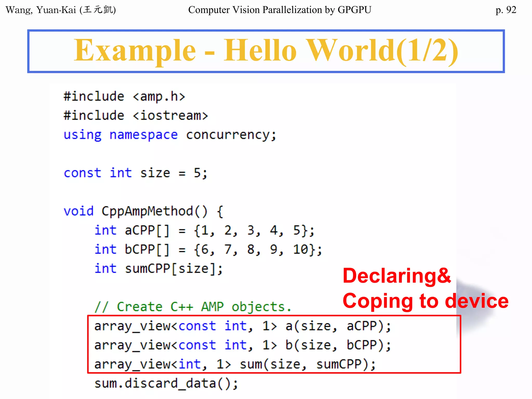Click the line 'sum.discard_data();'
532x399 pixels.
click(x=166, y=384)
